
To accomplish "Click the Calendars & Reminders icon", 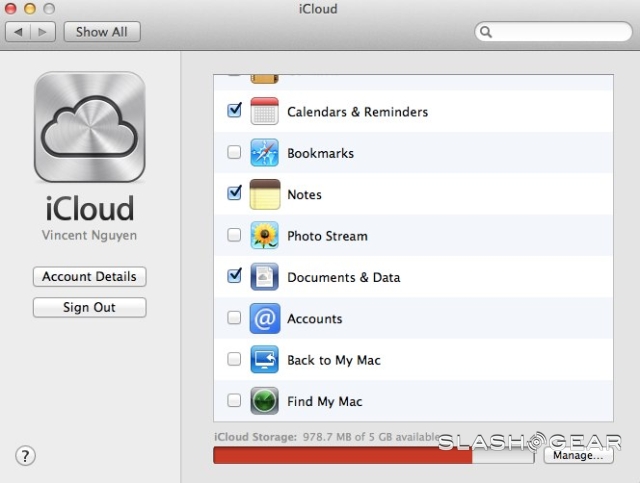I will pyautogui.click(x=264, y=112).
